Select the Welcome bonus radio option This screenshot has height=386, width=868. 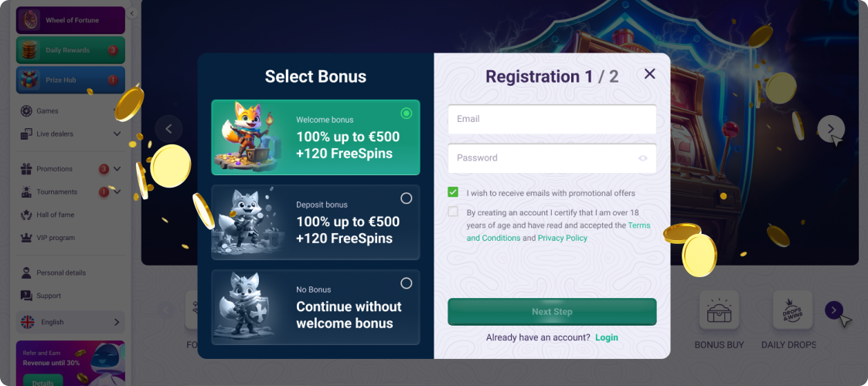pyautogui.click(x=407, y=113)
